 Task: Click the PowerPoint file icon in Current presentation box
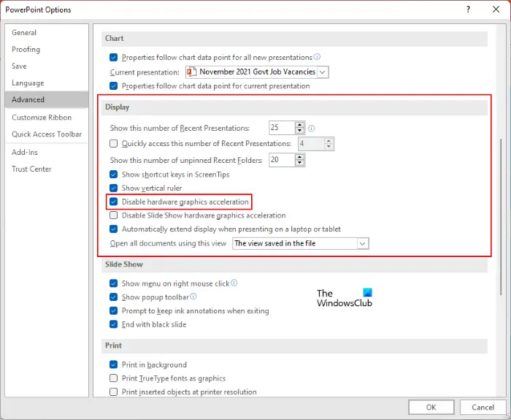tap(192, 72)
